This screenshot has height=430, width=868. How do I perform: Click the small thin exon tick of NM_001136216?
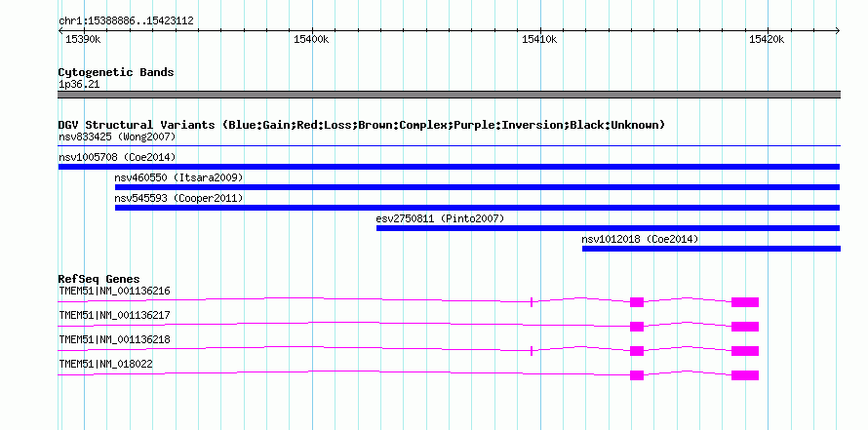[x=532, y=302]
